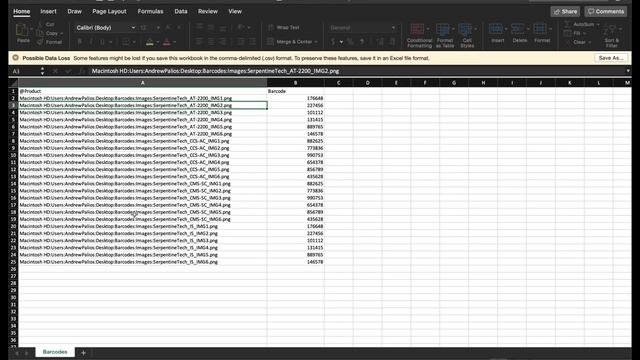Image resolution: width=640 pixels, height=360 pixels.
Task: Add a new sheet with plus button
Action: pos(83,353)
